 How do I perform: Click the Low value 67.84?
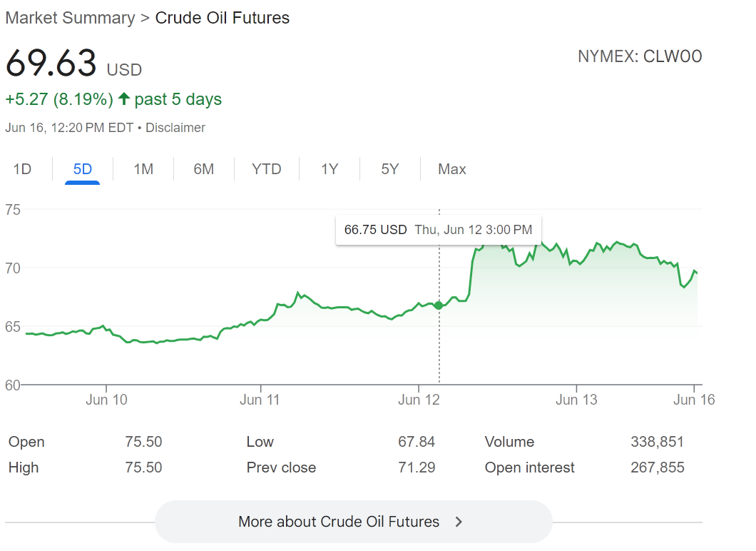click(417, 442)
